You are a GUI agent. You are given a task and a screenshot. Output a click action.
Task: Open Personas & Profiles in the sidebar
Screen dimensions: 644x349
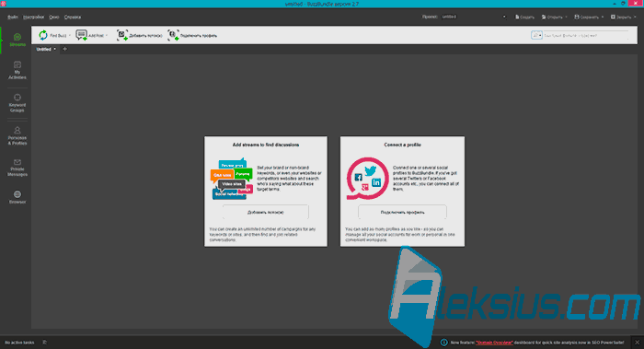17,136
